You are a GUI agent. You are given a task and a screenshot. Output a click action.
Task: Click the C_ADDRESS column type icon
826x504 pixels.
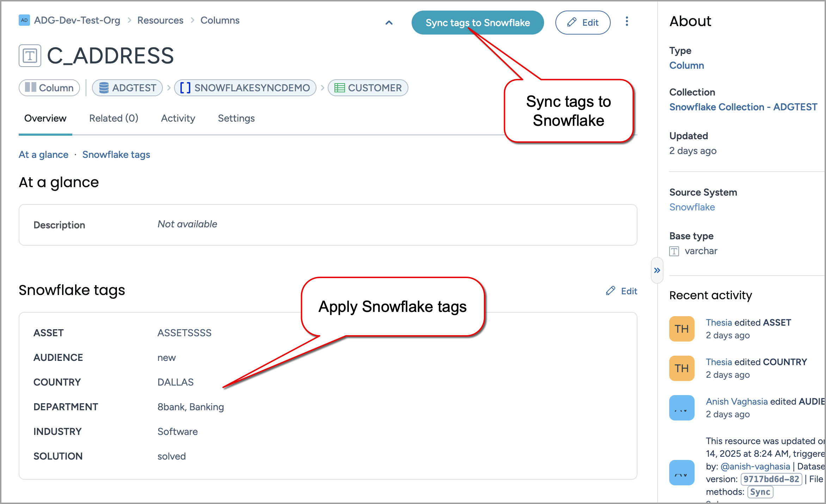pyautogui.click(x=30, y=55)
